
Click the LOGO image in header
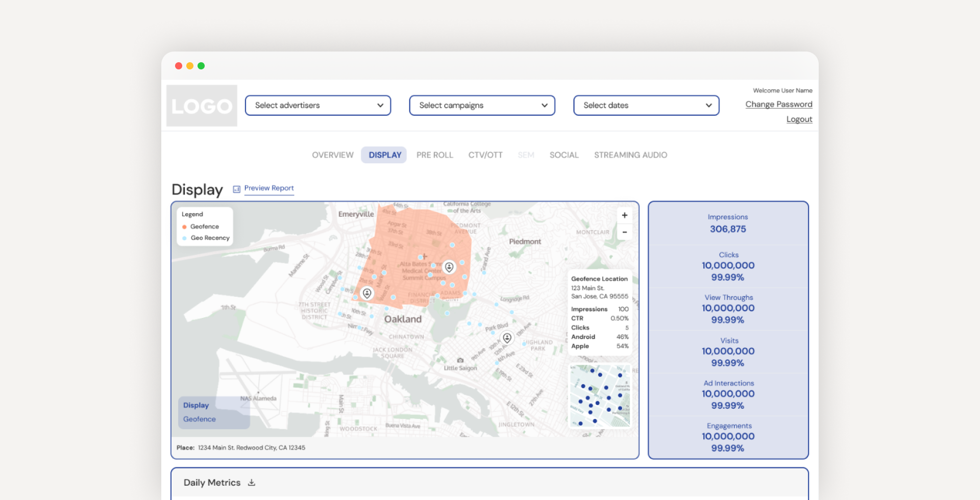(x=202, y=106)
